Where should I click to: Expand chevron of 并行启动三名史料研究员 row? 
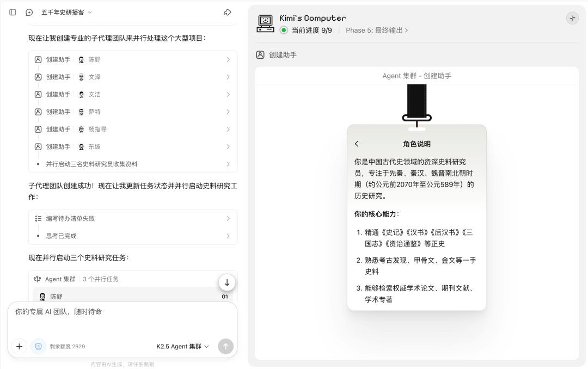228,164
